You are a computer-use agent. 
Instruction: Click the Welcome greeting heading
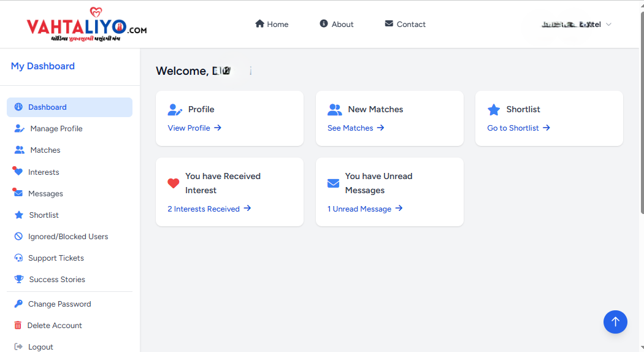pos(203,71)
